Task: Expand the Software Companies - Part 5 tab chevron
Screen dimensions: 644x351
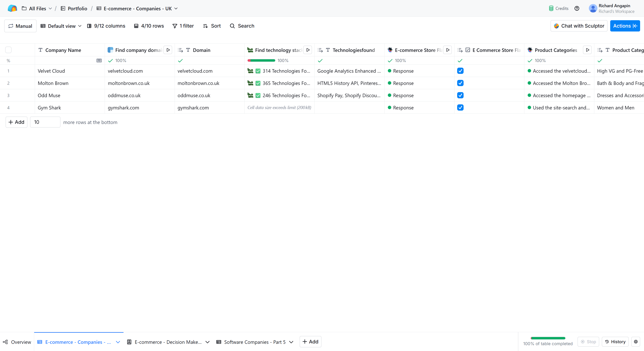Action: click(x=291, y=342)
